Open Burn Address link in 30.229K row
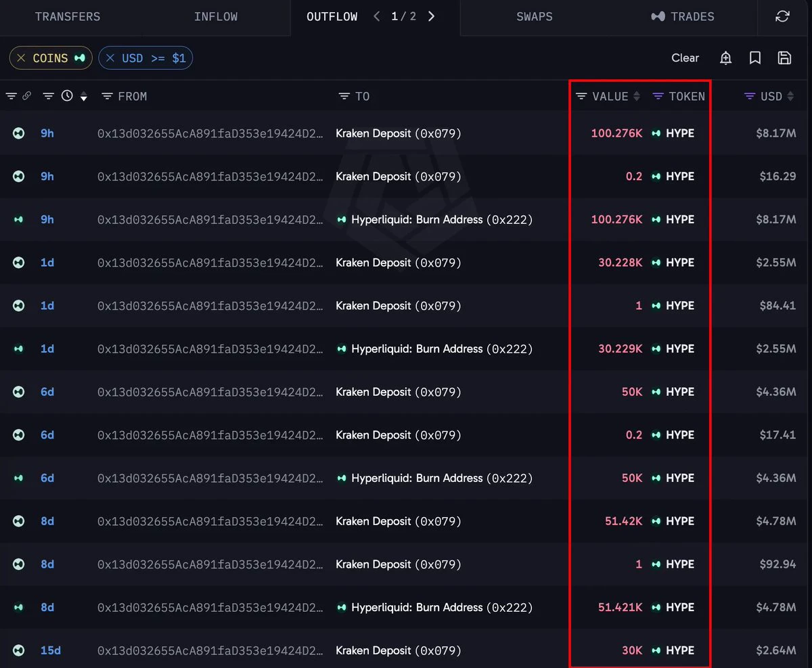 (442, 349)
